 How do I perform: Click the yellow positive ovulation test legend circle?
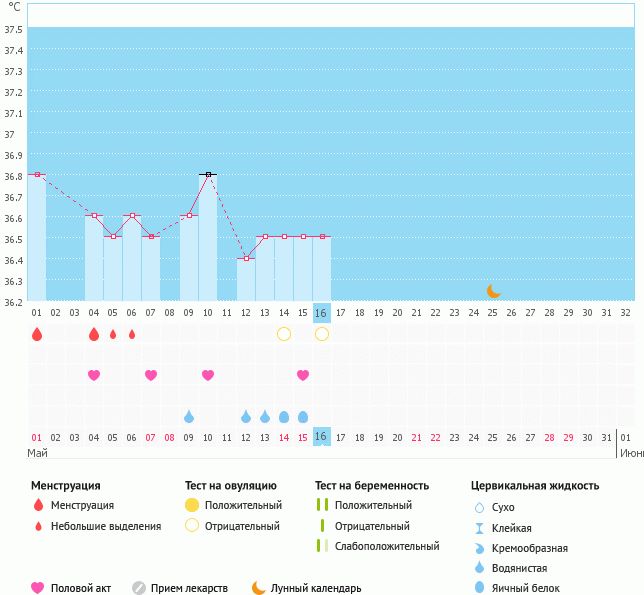click(x=192, y=506)
